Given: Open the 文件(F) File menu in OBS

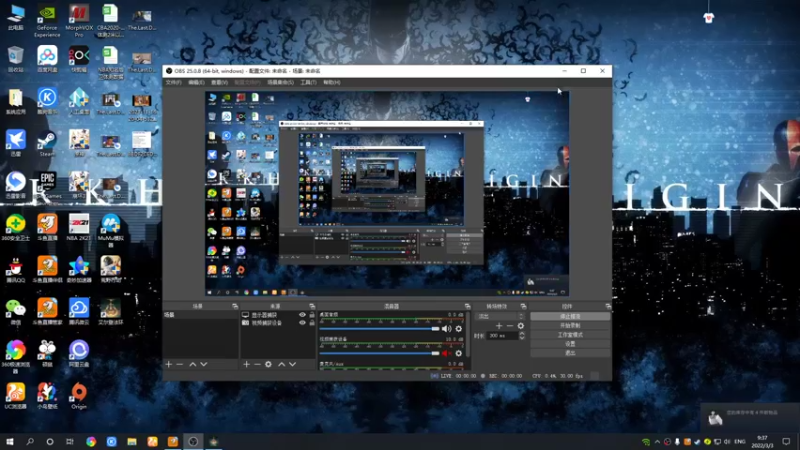Looking at the screenshot, I should pos(173,82).
